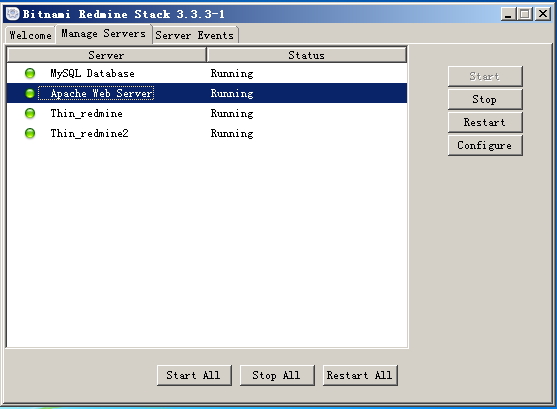Select the Manage Servers tab
Screen dimensions: 557x409
point(103,34)
